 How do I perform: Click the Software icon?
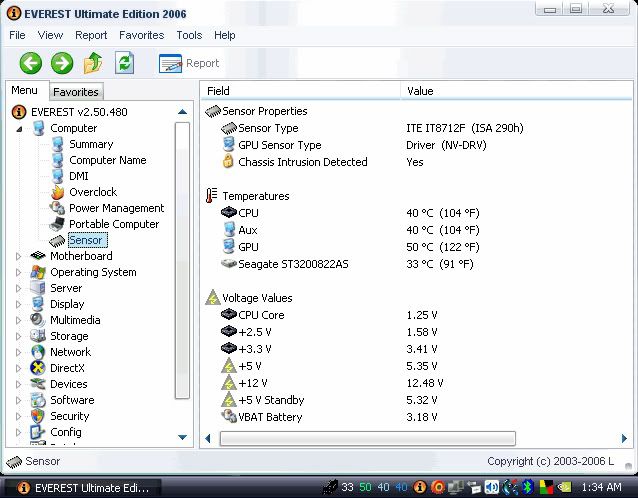pyautogui.click(x=38, y=400)
